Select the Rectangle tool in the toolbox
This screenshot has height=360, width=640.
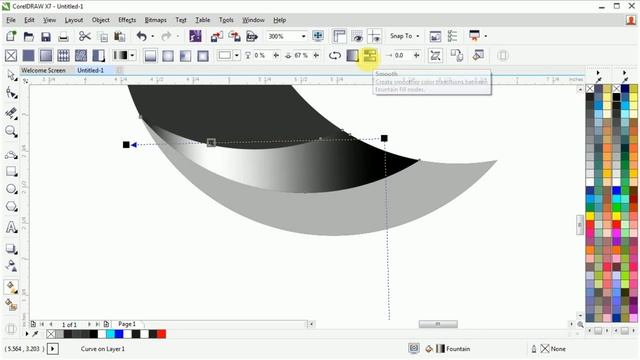11,171
